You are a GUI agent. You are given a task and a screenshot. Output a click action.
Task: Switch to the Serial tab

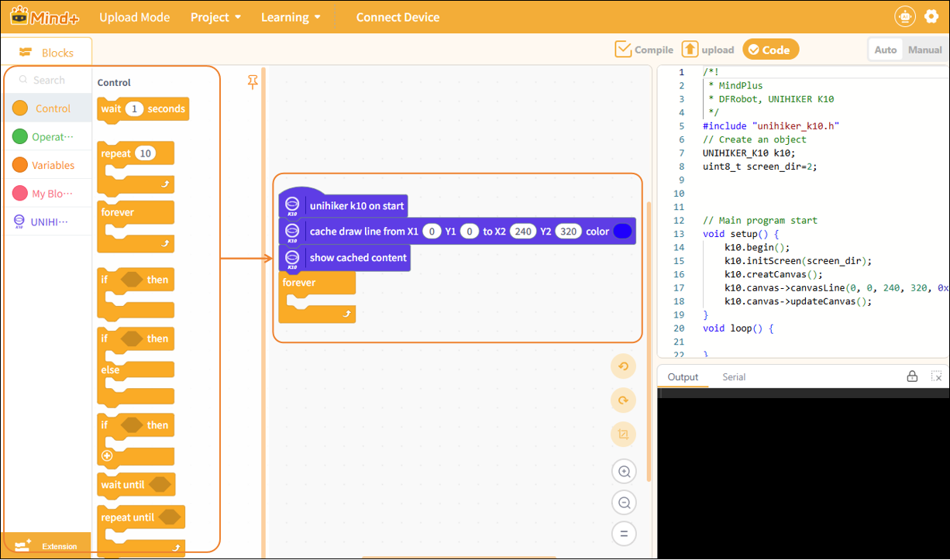pyautogui.click(x=734, y=377)
